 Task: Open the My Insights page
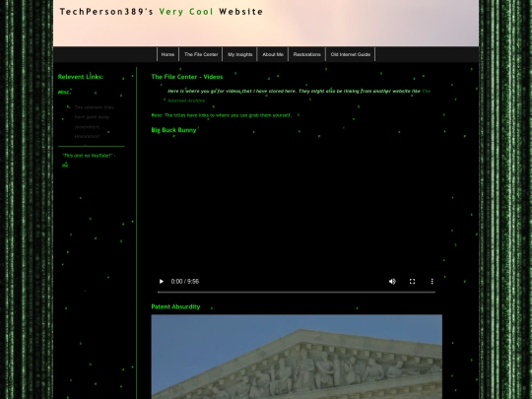239,54
